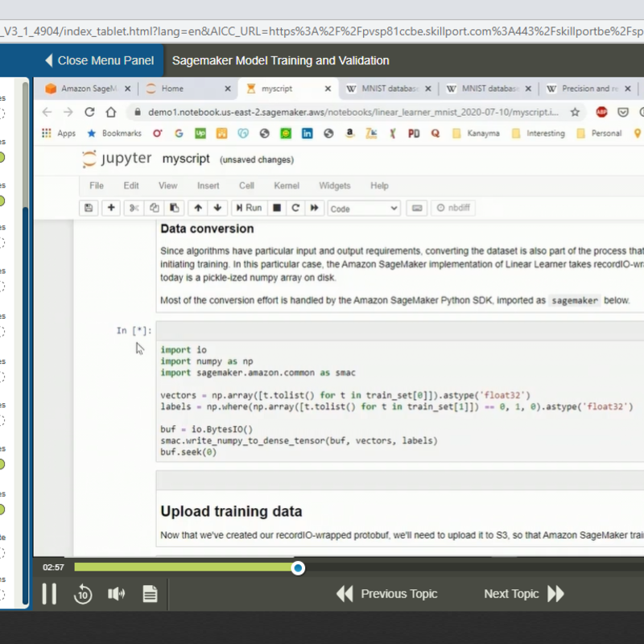Image resolution: width=644 pixels, height=644 pixels.
Task: Insert a cell below with plus icon
Action: point(111,208)
